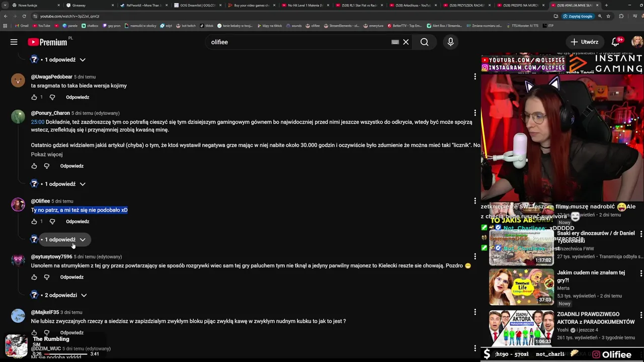644x362 pixels.
Task: Open the YouTube hamburger guide menu
Action: pos(14,42)
